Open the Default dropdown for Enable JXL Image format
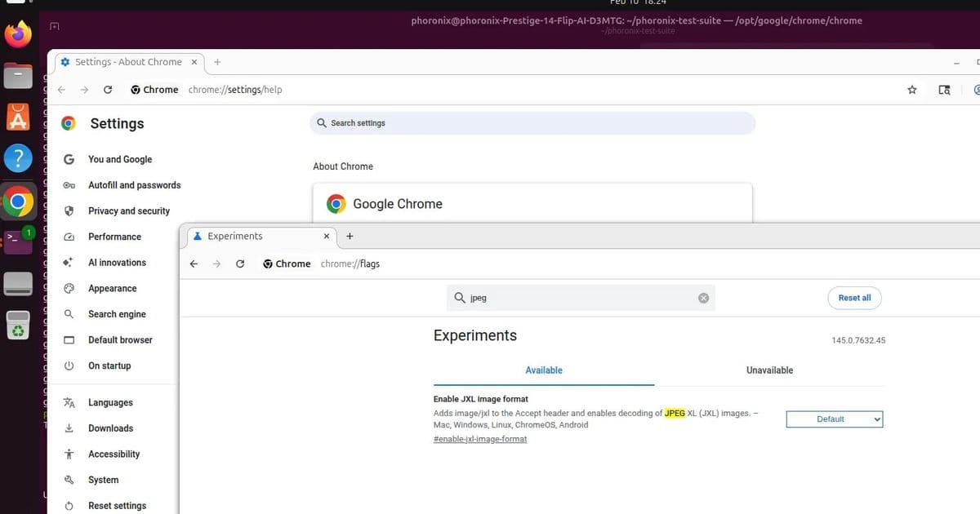Image resolution: width=980 pixels, height=514 pixels. tap(835, 419)
